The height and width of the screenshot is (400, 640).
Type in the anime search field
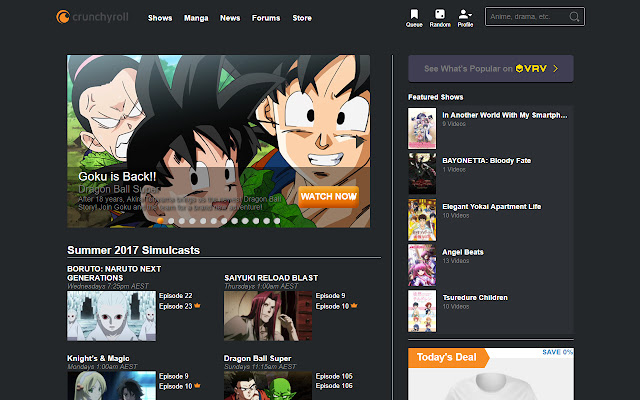click(x=526, y=17)
